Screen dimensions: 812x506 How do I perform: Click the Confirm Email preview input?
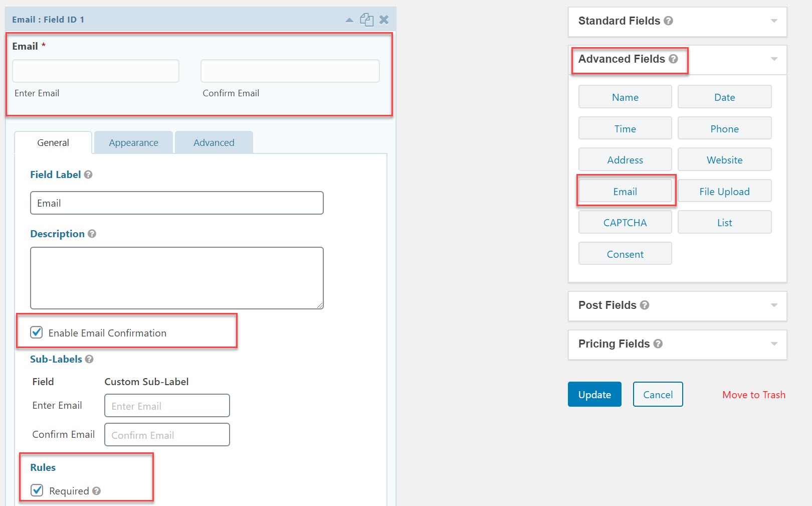coord(290,71)
